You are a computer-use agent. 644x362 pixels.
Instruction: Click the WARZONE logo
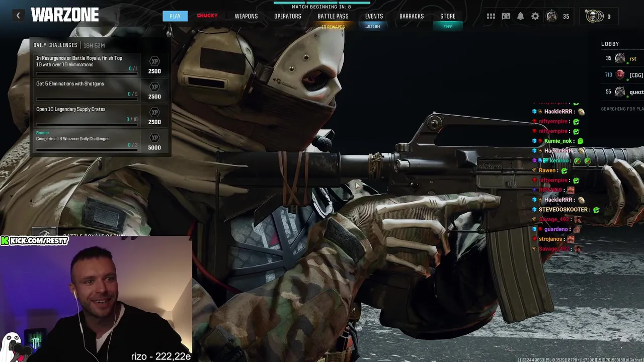point(64,15)
